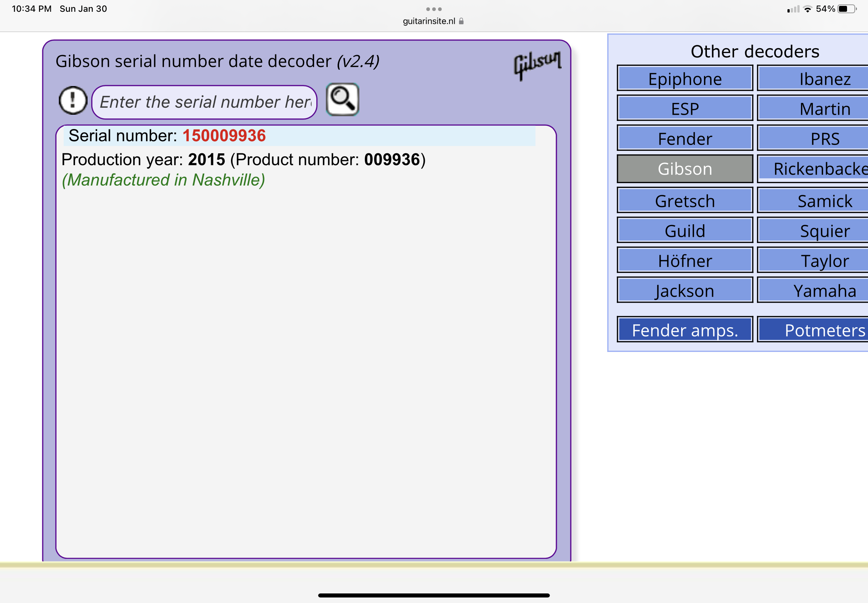This screenshot has height=603, width=868.
Task: Open the Martin decoder
Action: [x=813, y=108]
